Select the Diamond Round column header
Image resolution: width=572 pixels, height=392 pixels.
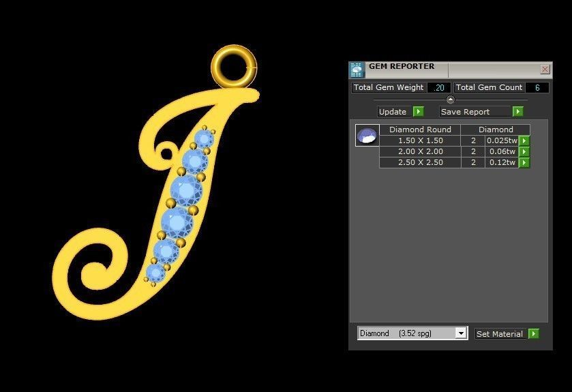coord(420,130)
